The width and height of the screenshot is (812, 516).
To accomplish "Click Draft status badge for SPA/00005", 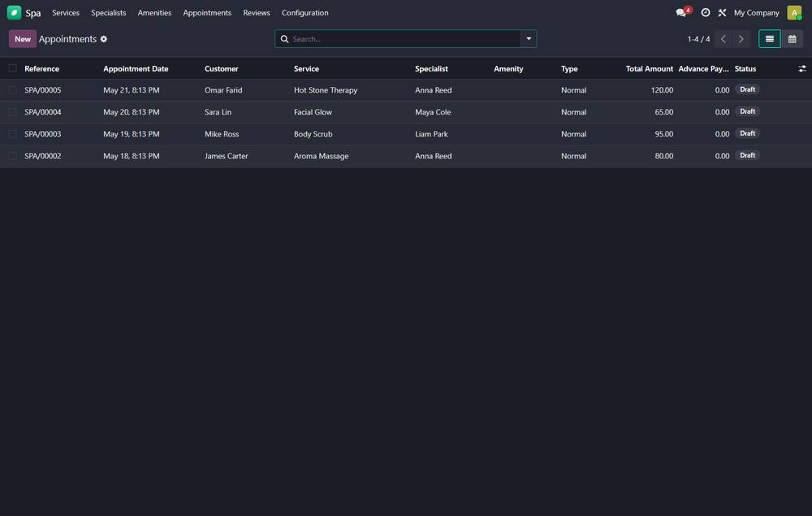I will click(x=747, y=89).
